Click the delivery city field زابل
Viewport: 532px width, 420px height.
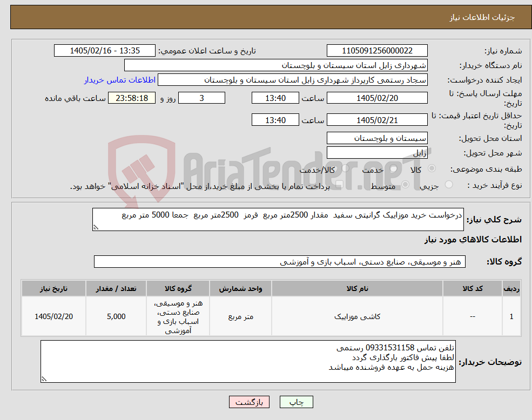point(377,153)
